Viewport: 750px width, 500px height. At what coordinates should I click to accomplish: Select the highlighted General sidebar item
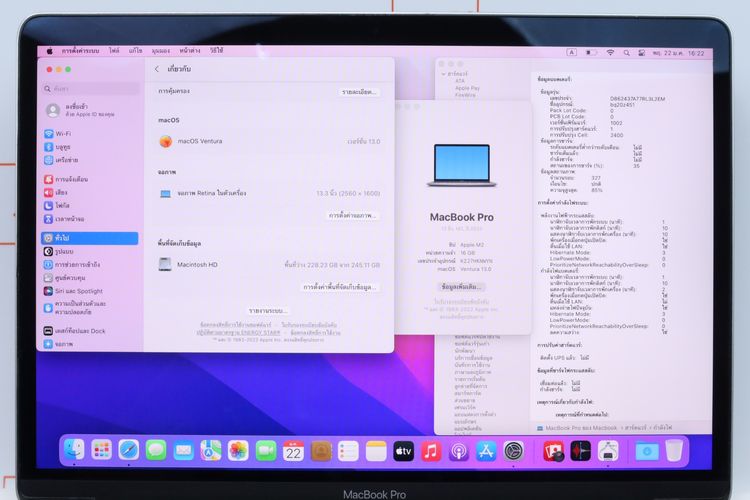(x=90, y=238)
